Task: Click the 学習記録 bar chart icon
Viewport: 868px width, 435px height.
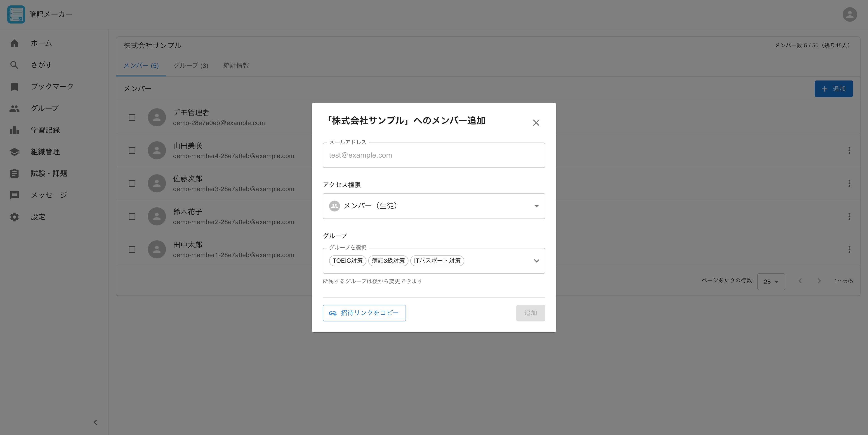Action: point(14,130)
